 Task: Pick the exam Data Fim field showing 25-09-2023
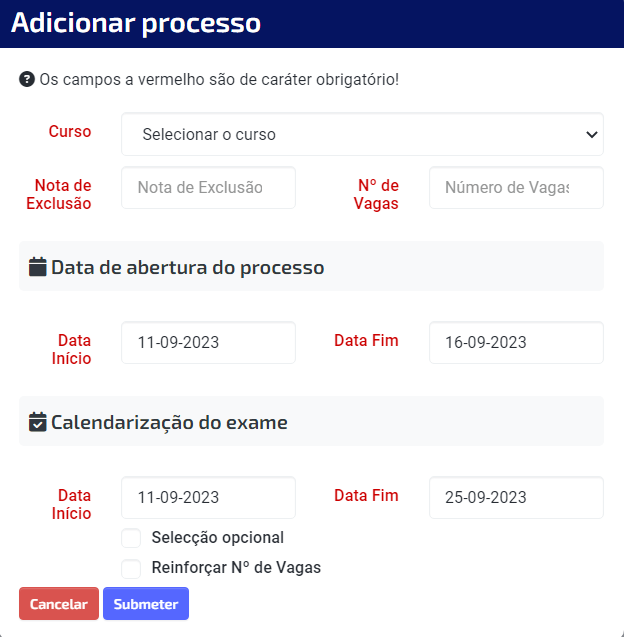tap(516, 497)
